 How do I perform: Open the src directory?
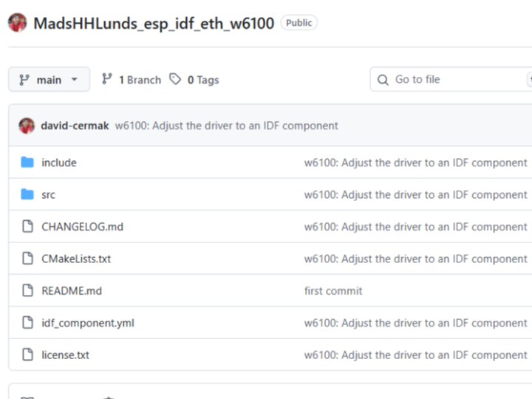pyautogui.click(x=48, y=195)
